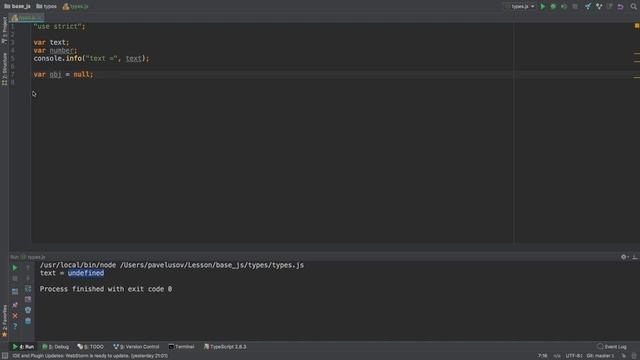
Task: Toggle tool window buttons icon in status bar corner
Action: (x=5, y=356)
